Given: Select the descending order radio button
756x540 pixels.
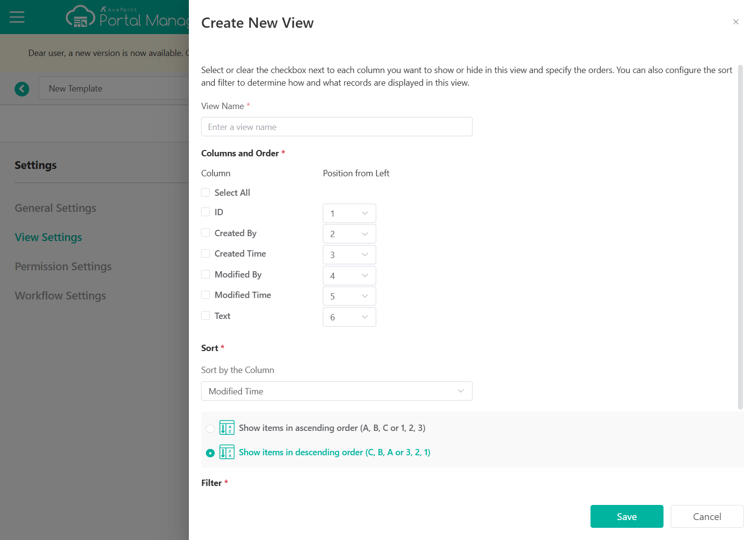Looking at the screenshot, I should (210, 453).
